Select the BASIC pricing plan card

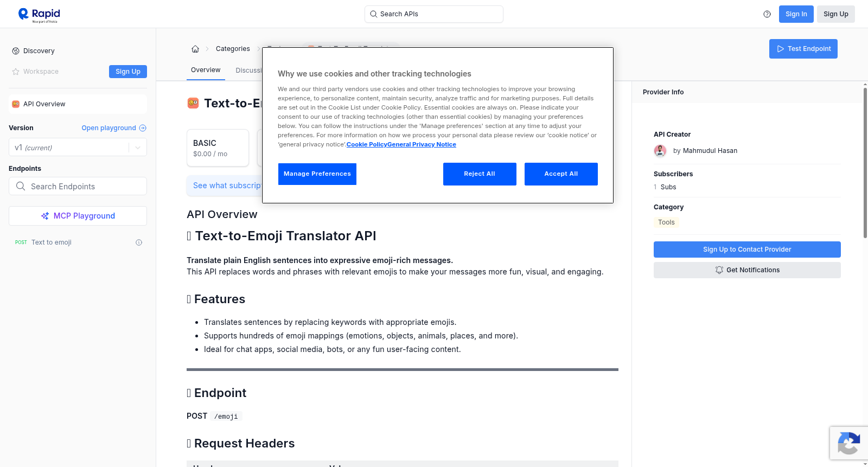point(218,148)
